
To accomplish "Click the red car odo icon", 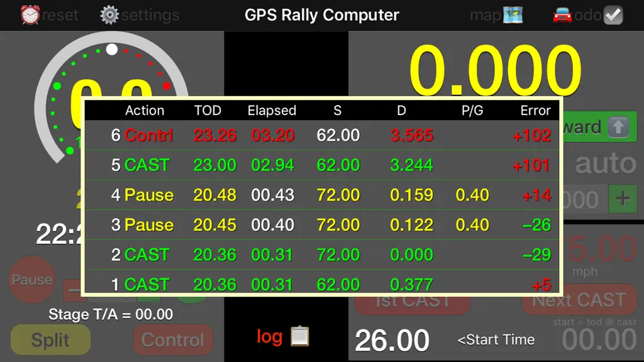I will pyautogui.click(x=562, y=16).
